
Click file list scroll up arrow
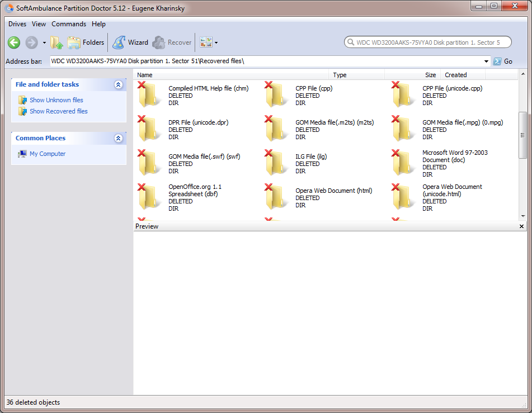[522, 74]
